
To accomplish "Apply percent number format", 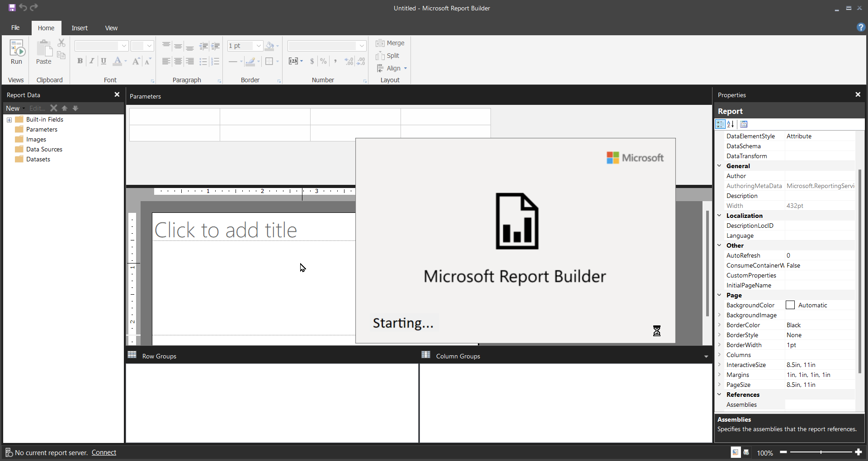I will [323, 61].
